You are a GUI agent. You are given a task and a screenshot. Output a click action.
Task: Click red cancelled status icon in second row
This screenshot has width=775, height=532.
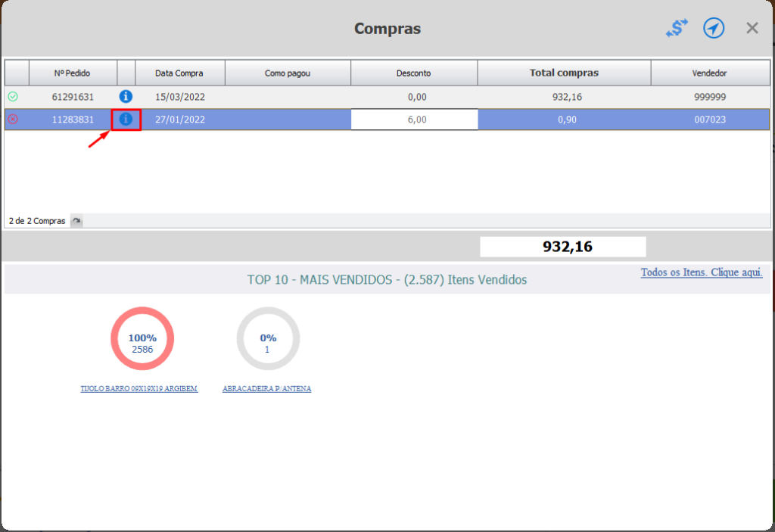pos(14,119)
